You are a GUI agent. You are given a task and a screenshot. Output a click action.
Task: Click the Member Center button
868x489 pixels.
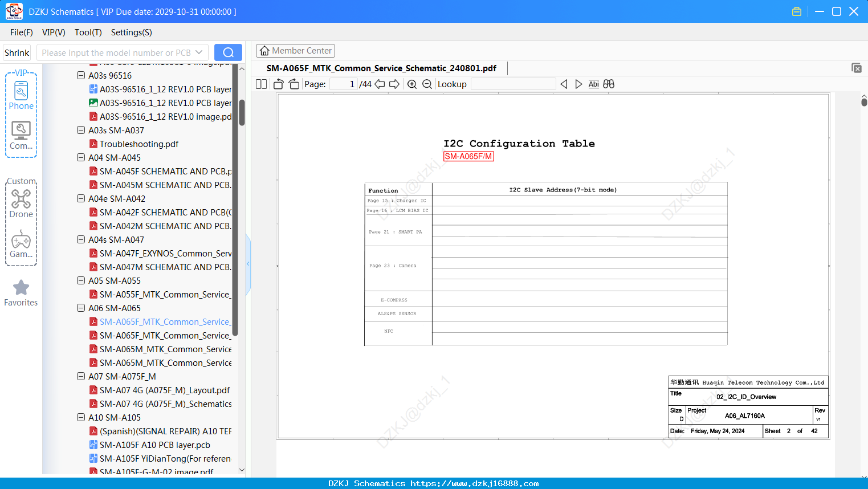click(295, 51)
